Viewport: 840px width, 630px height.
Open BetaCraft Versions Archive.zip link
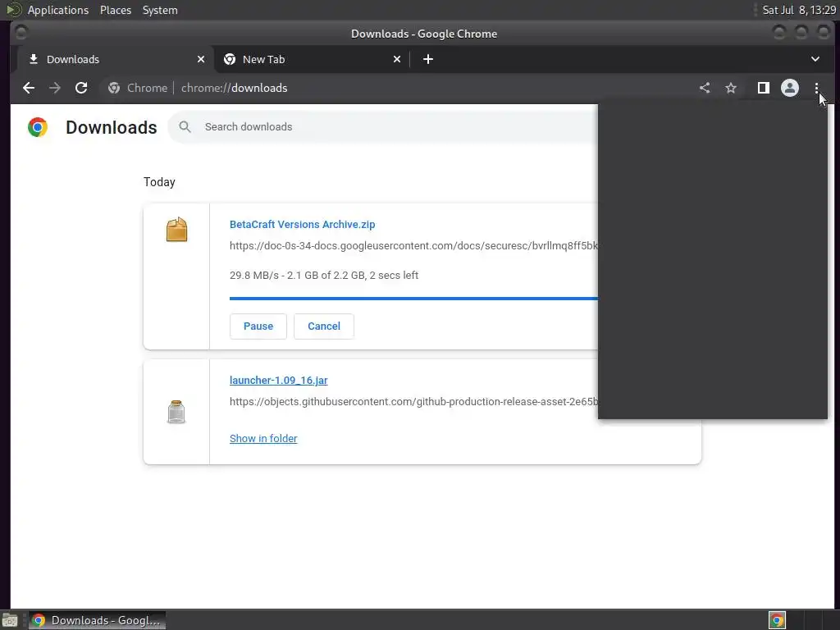tap(302, 225)
